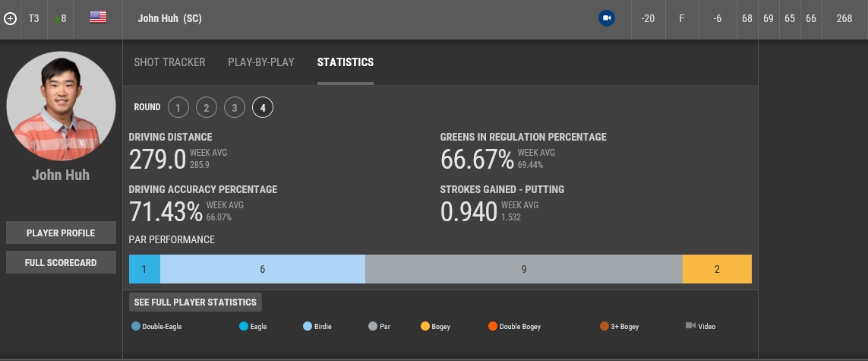Open the Full Scorecard
Screen dimensions: 868x361
click(61, 262)
